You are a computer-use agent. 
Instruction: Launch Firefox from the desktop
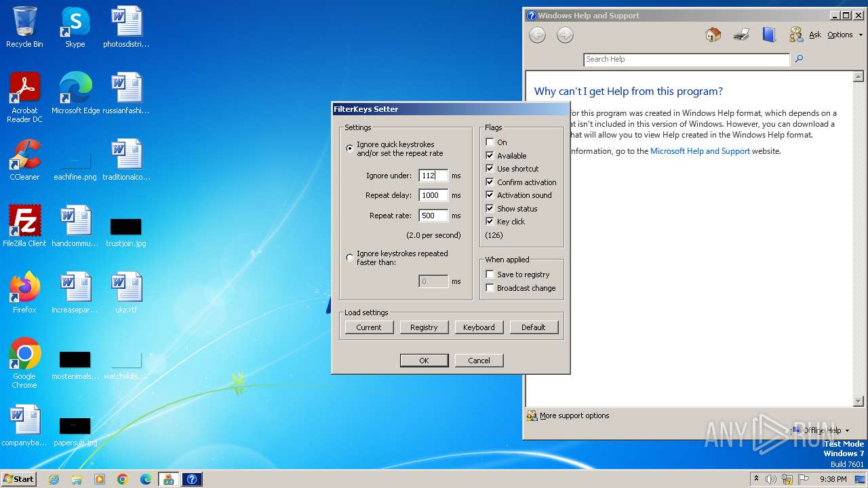point(24,292)
